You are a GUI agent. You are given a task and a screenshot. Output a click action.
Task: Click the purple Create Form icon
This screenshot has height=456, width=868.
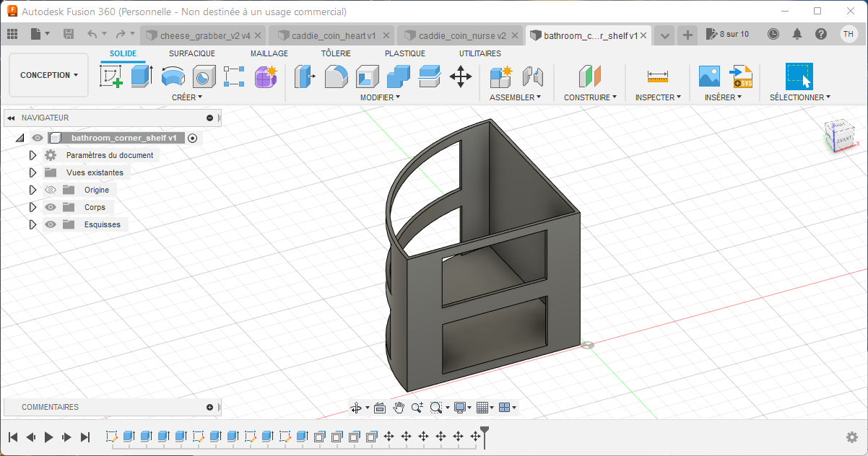[x=266, y=76]
